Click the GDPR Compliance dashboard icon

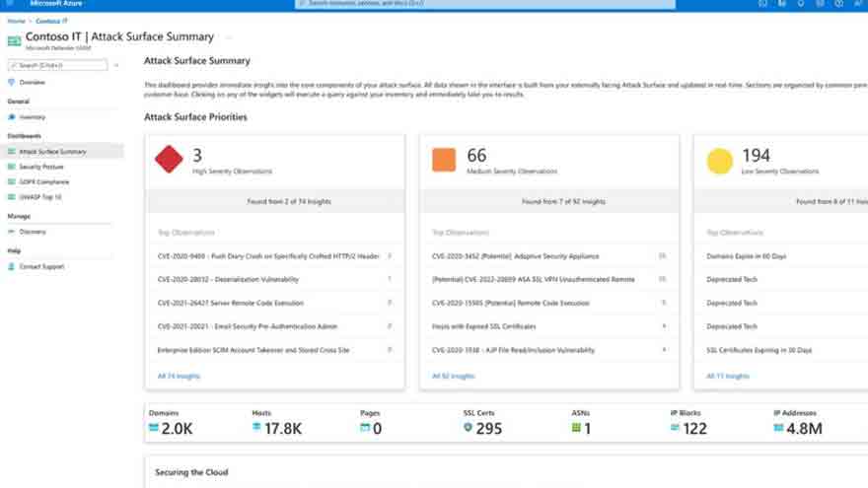coord(11,181)
